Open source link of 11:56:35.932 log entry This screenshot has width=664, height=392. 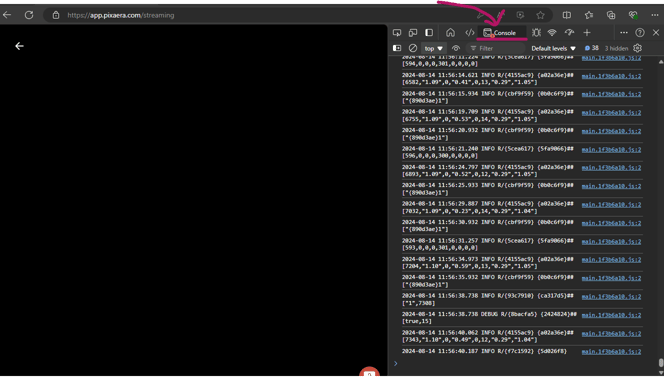[611, 278]
